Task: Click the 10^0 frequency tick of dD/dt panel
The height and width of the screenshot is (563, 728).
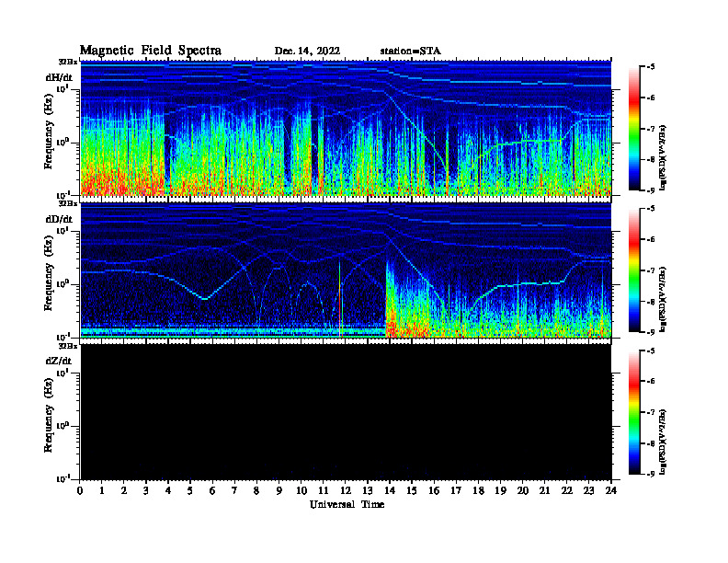Action: pos(63,283)
